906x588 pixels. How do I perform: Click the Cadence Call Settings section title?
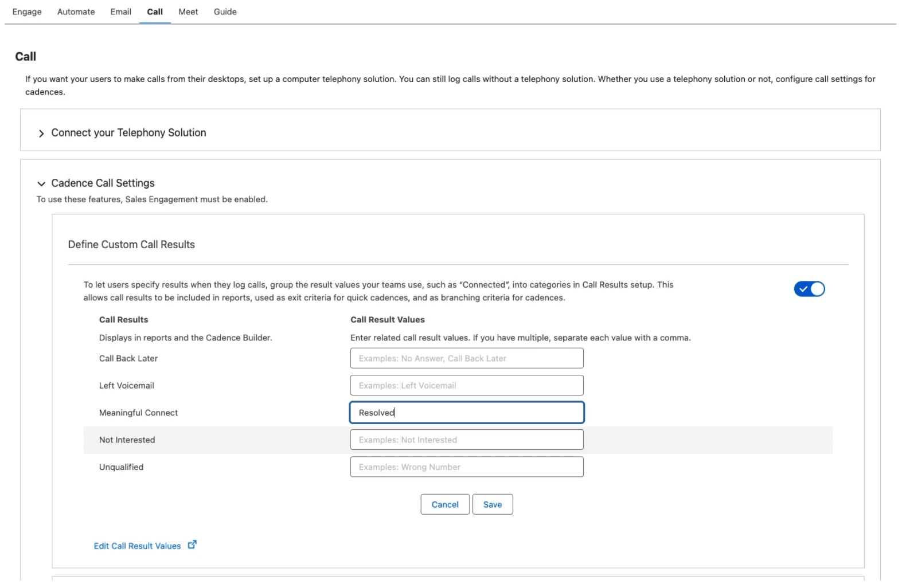pyautogui.click(x=103, y=183)
